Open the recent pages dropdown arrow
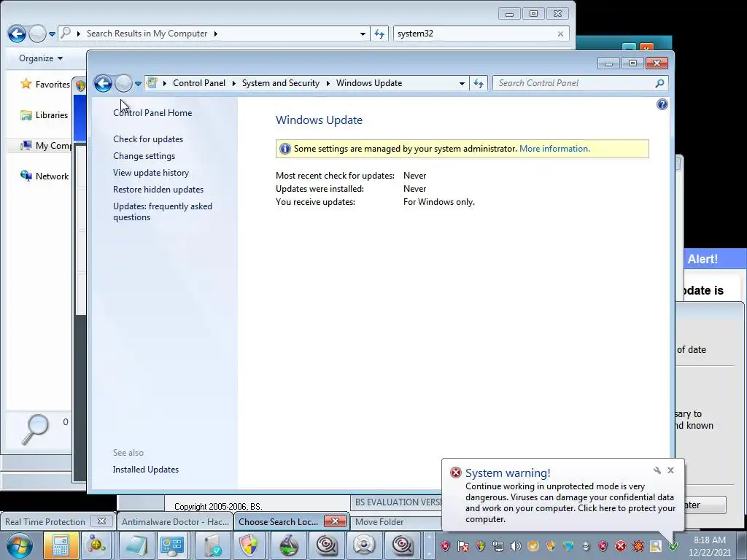747x560 pixels. [x=138, y=84]
